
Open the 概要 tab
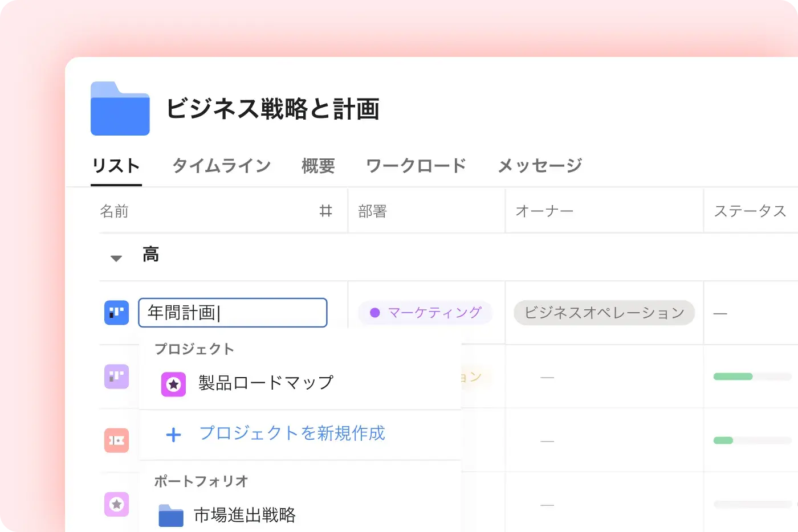point(318,166)
